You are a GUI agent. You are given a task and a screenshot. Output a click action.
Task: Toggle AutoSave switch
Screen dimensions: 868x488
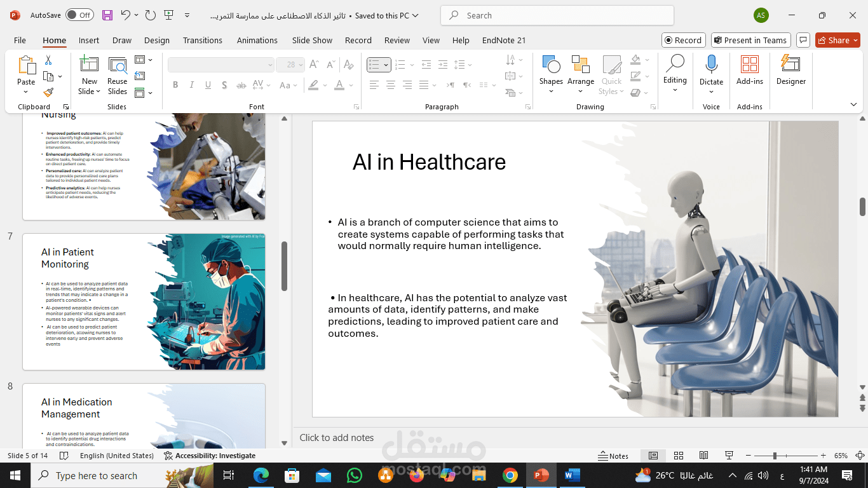pos(79,15)
